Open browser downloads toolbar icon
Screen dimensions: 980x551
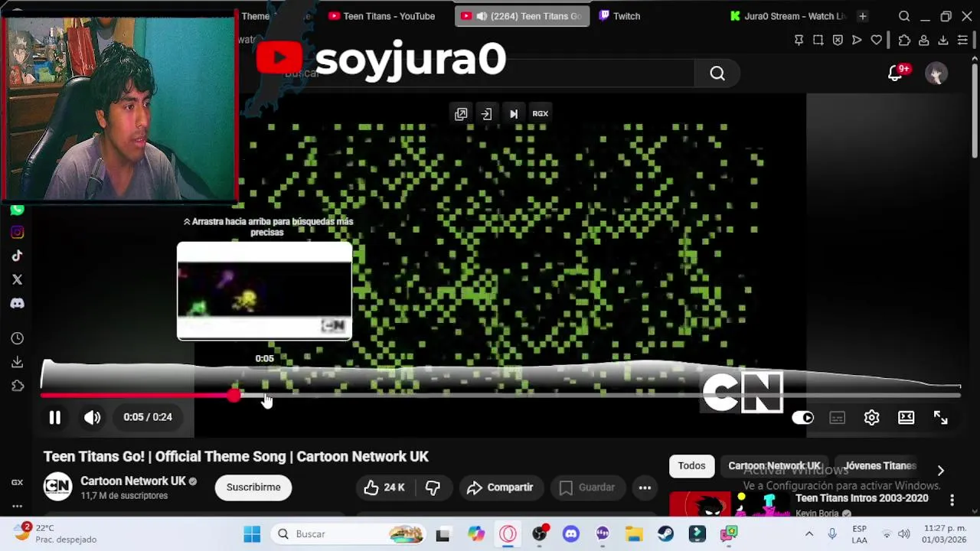pos(943,40)
